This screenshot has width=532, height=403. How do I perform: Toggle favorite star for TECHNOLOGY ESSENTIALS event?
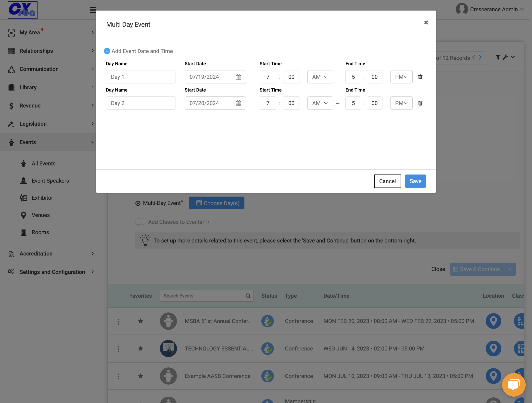point(140,349)
